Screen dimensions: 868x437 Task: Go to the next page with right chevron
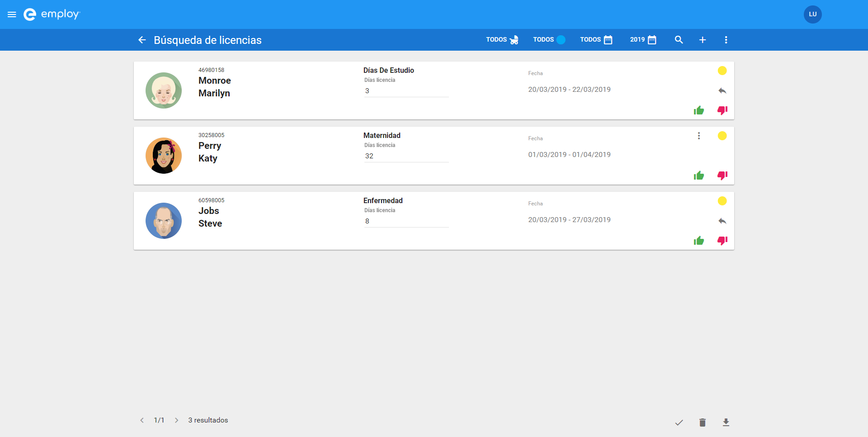(176, 420)
